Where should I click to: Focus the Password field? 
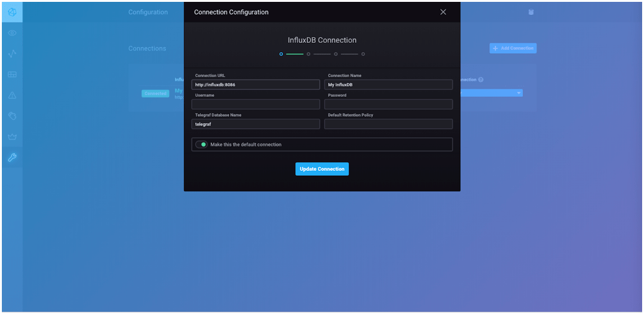pyautogui.click(x=389, y=104)
